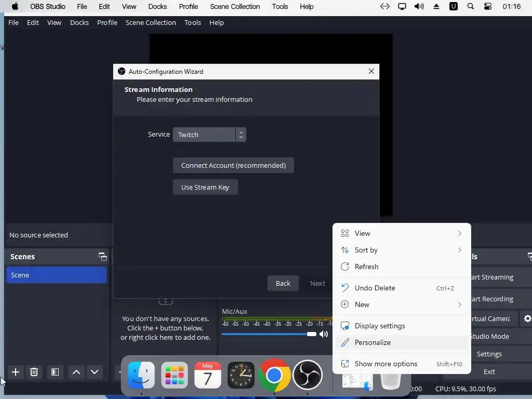Open Calendar from the dock
Image resolution: width=532 pixels, height=399 pixels.
[x=208, y=375]
